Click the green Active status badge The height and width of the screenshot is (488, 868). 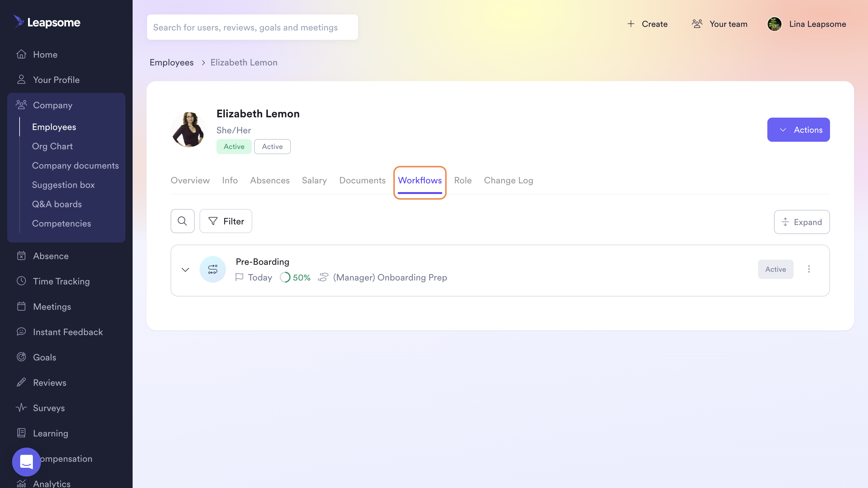[234, 146]
